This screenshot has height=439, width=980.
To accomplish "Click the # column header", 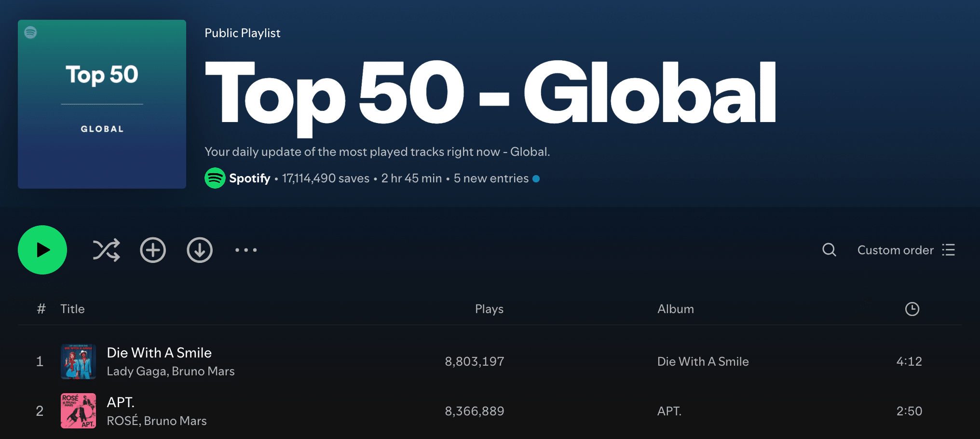I will click(x=41, y=309).
